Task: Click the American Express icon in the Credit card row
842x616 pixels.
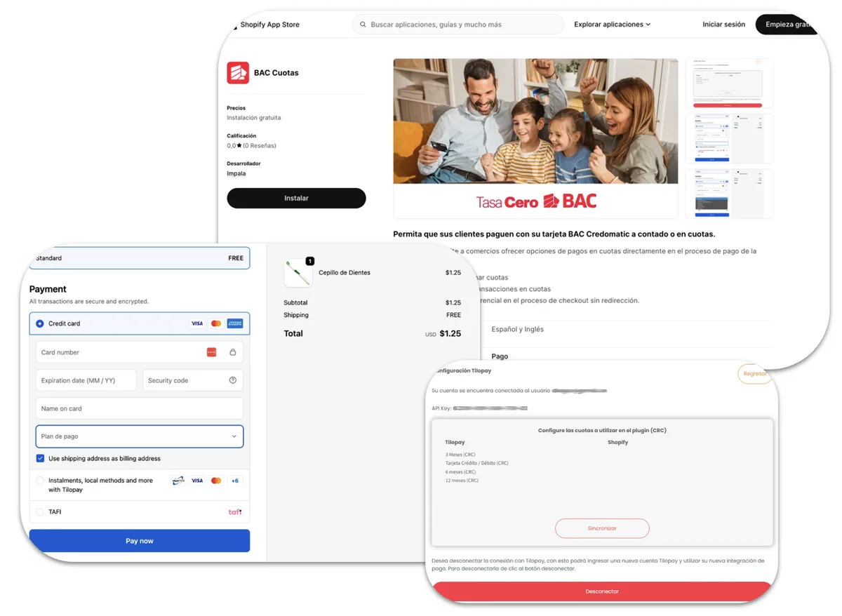Action: coord(235,323)
